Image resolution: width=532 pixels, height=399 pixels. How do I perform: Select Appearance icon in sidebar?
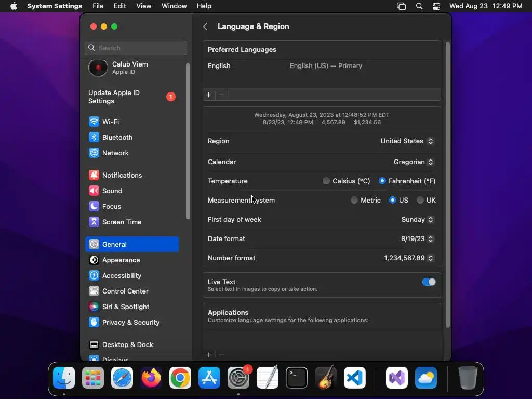coord(94,260)
